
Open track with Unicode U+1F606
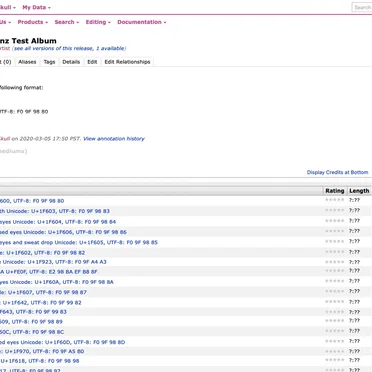point(63,232)
